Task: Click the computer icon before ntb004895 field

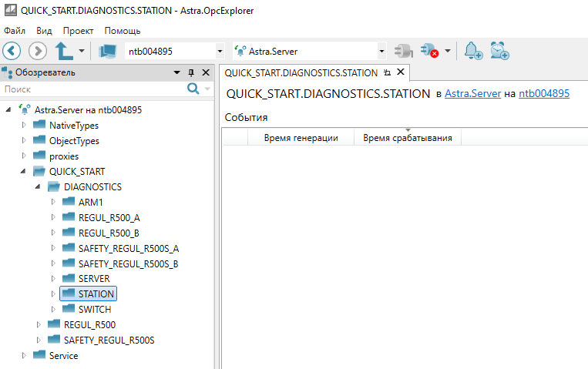Action: (108, 52)
